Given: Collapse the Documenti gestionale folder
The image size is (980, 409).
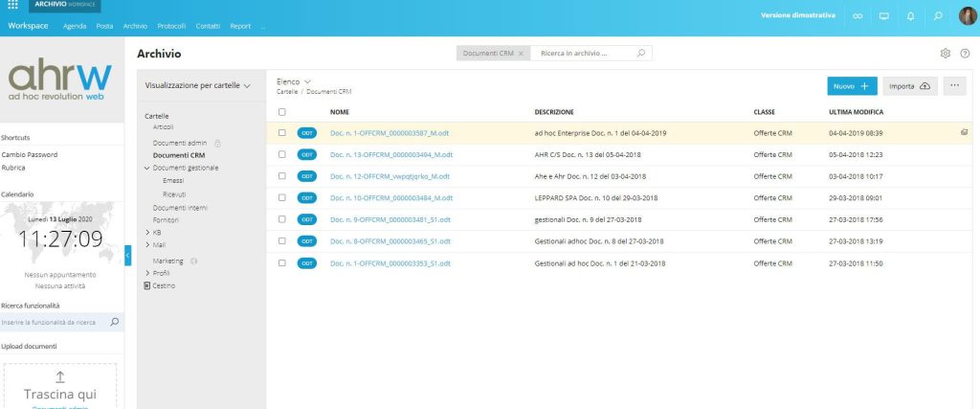Looking at the screenshot, I should 146,168.
